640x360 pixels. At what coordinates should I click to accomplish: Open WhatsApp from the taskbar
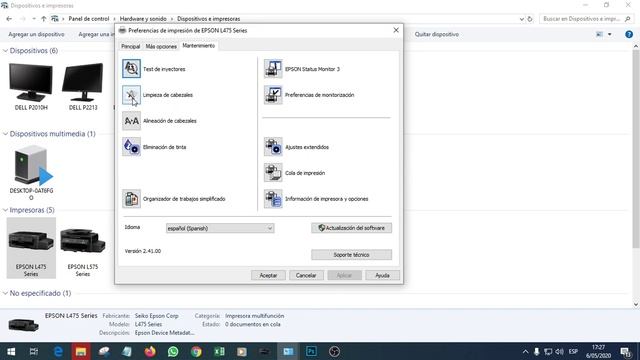tap(173, 351)
